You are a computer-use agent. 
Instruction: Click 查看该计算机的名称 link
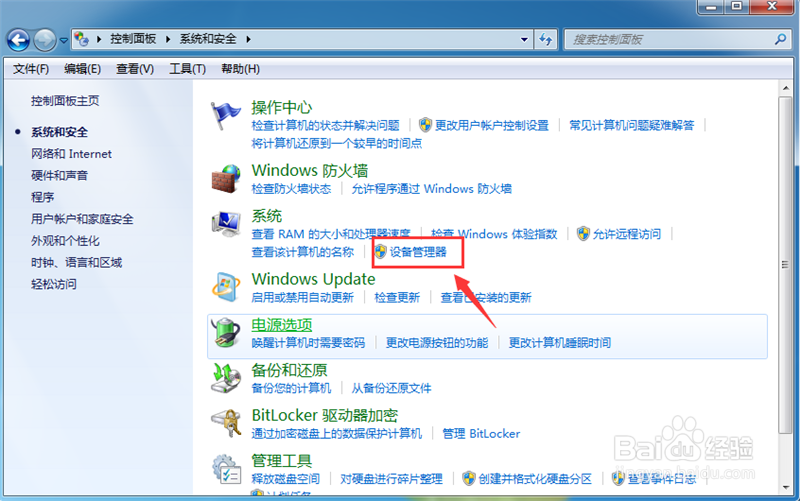[x=303, y=252]
